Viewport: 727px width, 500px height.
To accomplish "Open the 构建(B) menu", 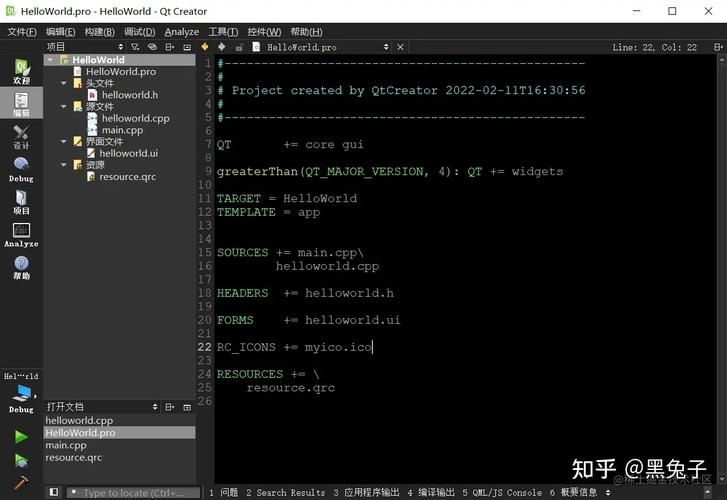I will click(99, 32).
